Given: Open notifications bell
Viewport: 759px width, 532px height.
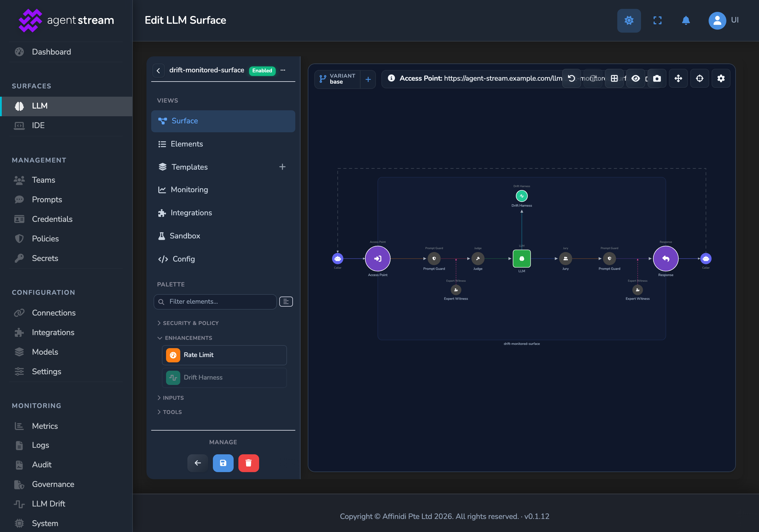Looking at the screenshot, I should pos(686,20).
